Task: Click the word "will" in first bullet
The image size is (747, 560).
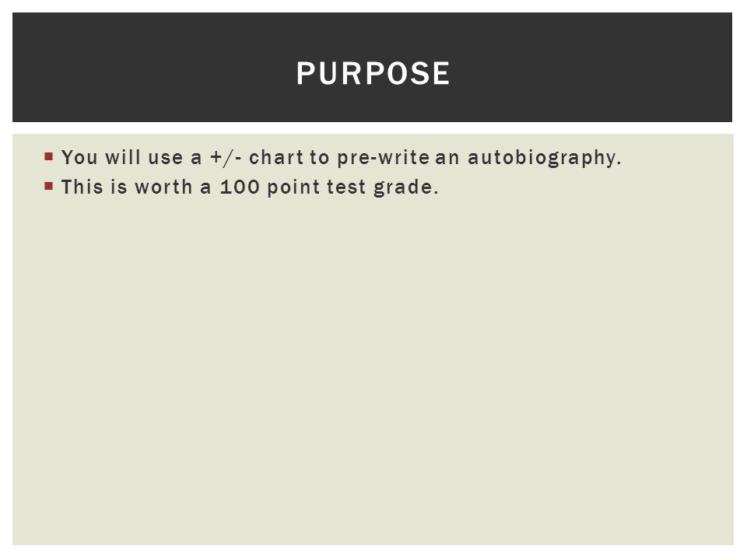Action: 123,158
